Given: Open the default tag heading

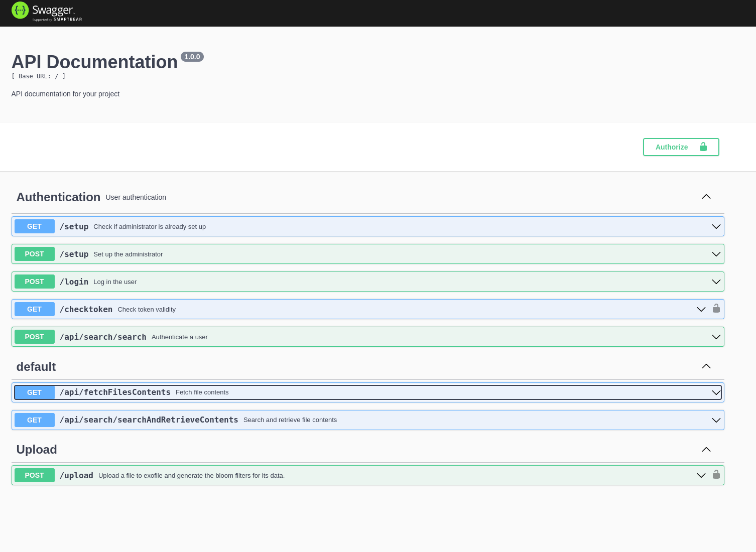Looking at the screenshot, I should 36,367.
